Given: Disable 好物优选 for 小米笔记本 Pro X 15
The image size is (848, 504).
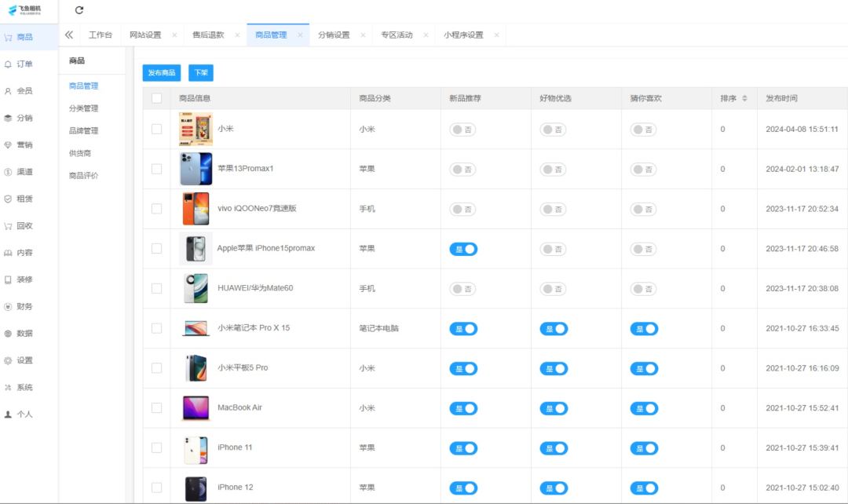Looking at the screenshot, I should point(554,329).
